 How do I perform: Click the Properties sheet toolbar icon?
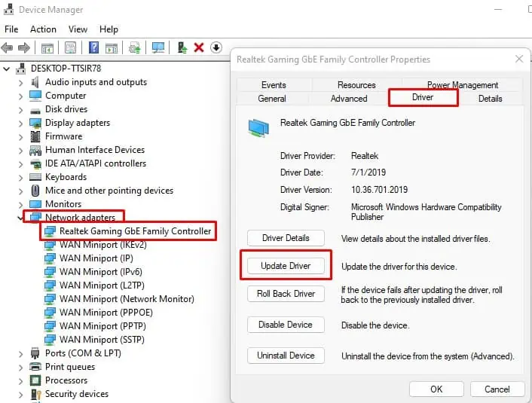click(70, 47)
